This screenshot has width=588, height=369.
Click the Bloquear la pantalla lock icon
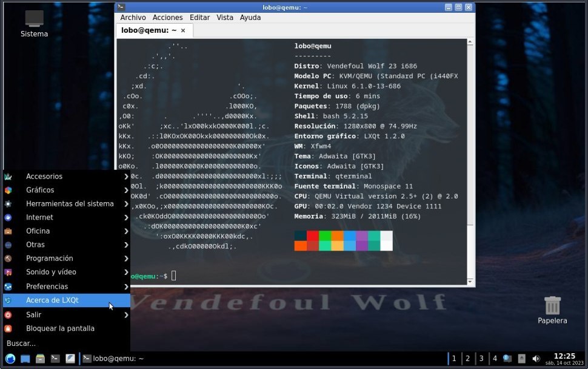(8, 328)
